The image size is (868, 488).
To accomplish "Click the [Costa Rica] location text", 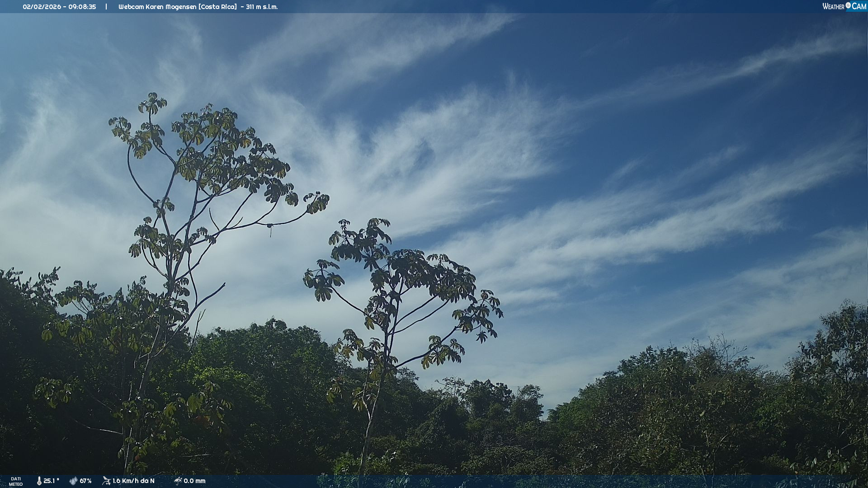I will (217, 7).
